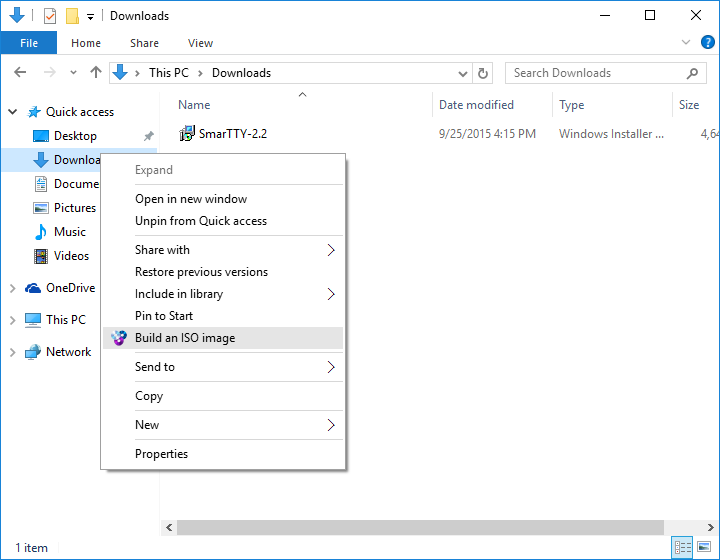Open the New submenu
This screenshot has width=720, height=560.
click(x=223, y=425)
